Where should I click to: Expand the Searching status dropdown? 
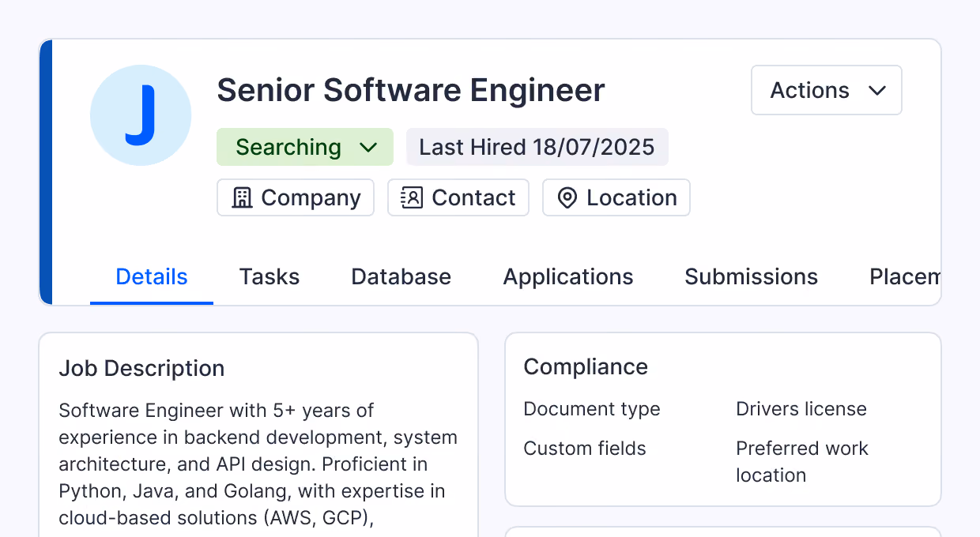click(305, 147)
